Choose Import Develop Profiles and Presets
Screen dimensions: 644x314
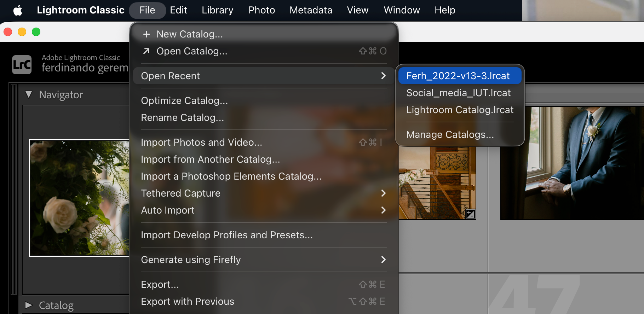[264, 235]
